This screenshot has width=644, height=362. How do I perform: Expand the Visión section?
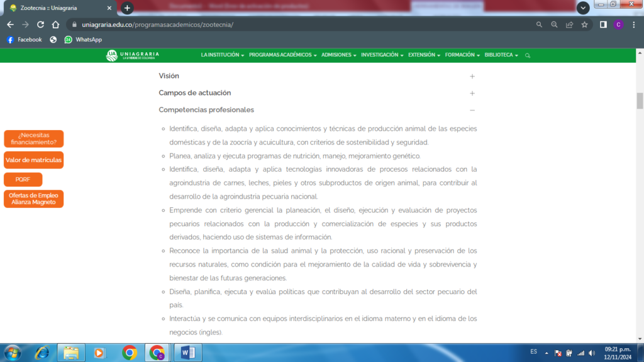[472, 76]
